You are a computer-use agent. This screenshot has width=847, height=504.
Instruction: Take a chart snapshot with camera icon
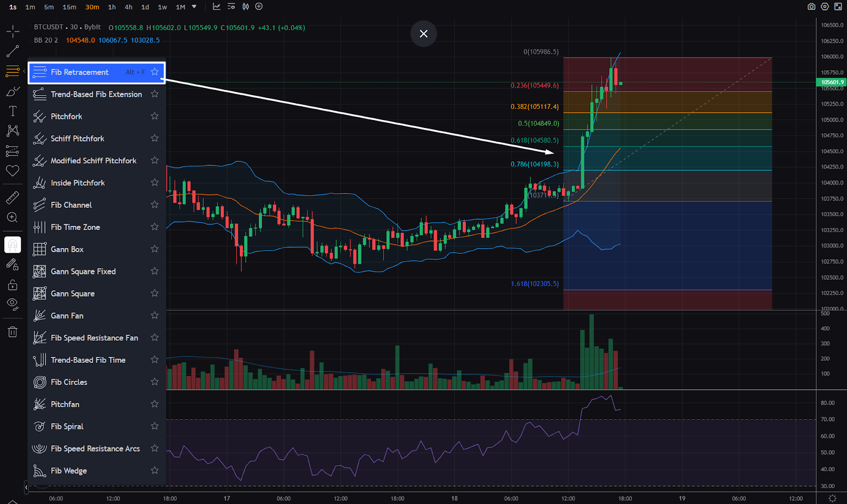click(811, 7)
